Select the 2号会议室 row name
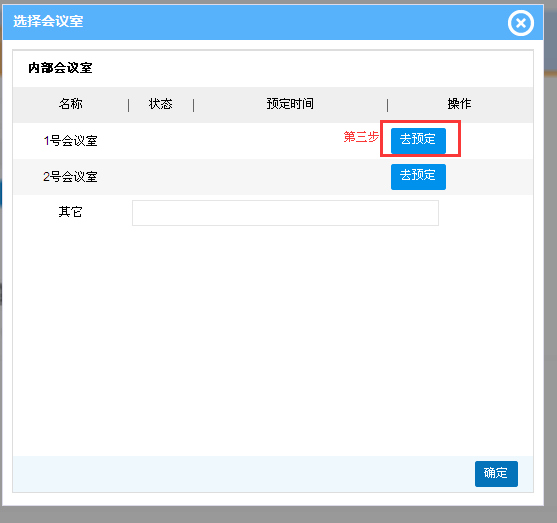557x523 pixels. click(x=70, y=177)
